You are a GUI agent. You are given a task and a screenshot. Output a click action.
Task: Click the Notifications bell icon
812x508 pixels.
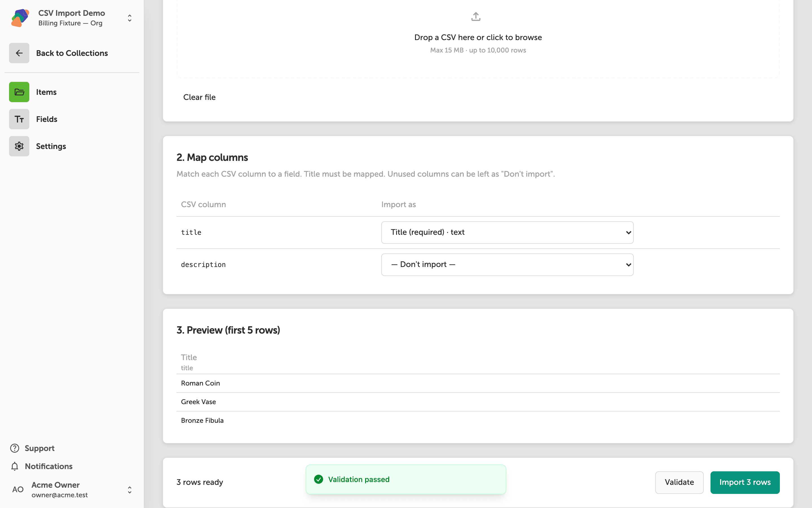pyautogui.click(x=15, y=466)
